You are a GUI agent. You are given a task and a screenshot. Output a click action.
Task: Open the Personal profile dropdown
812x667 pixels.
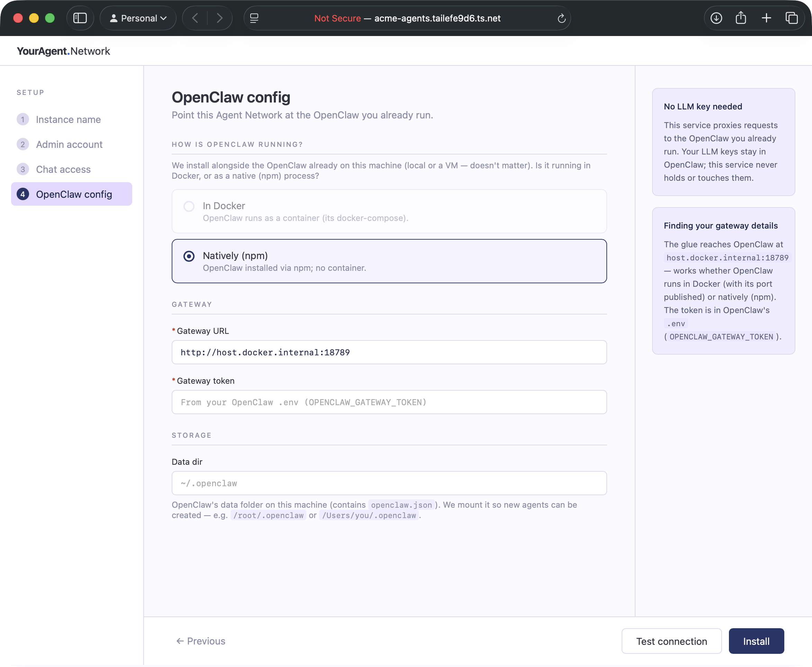(138, 18)
